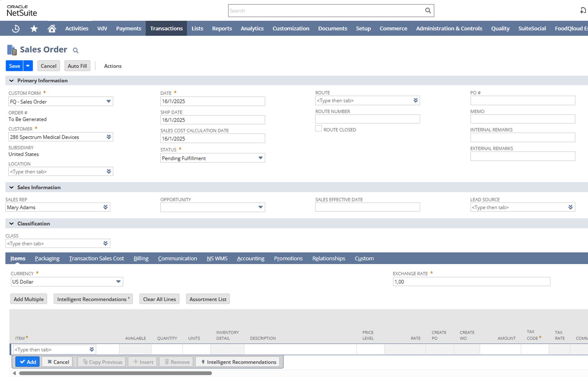Open the Class dropdown arrows
This screenshot has height=378, width=588.
coord(105,243)
